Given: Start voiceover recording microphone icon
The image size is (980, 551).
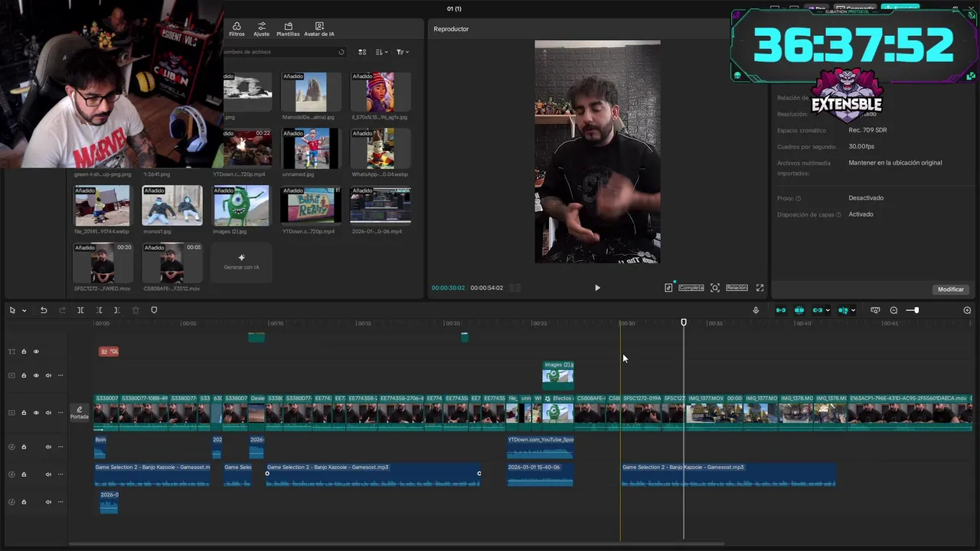Looking at the screenshot, I should click(756, 310).
